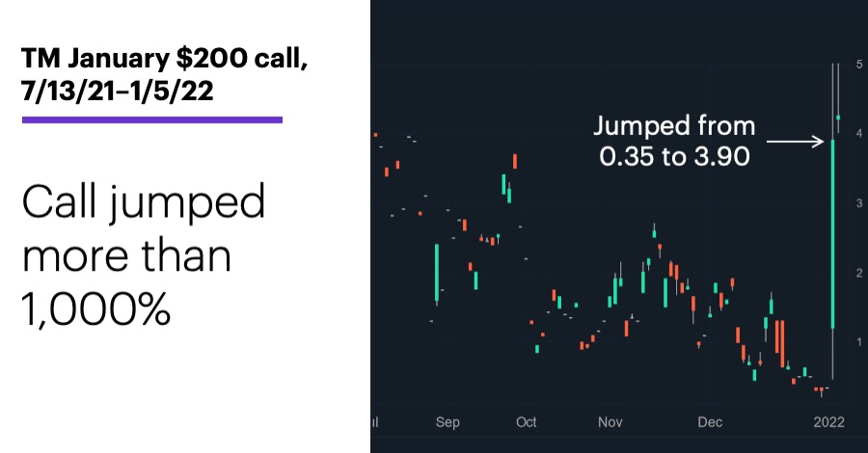
Task: Click the Sep label on time axis
Action: (448, 422)
